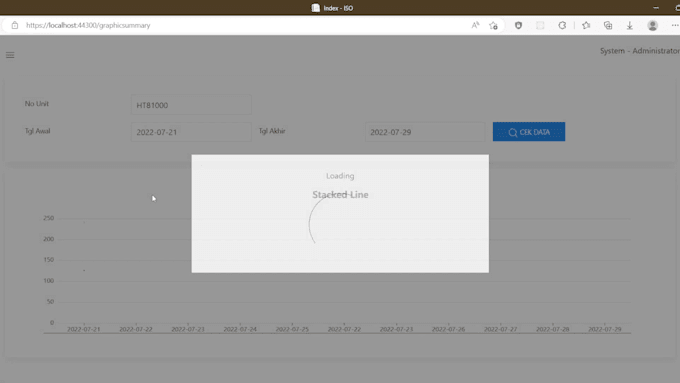This screenshot has width=680, height=383.
Task: Click the 250 y-axis value
Action: [49, 218]
